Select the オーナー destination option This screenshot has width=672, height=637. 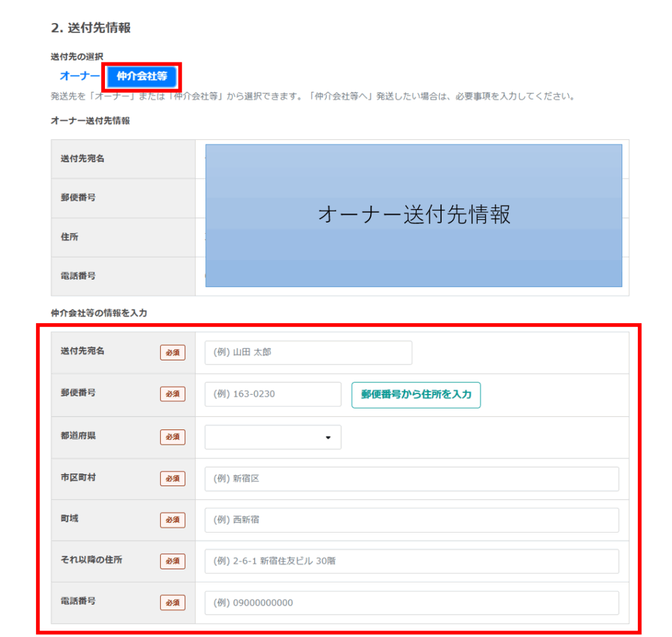point(79,76)
